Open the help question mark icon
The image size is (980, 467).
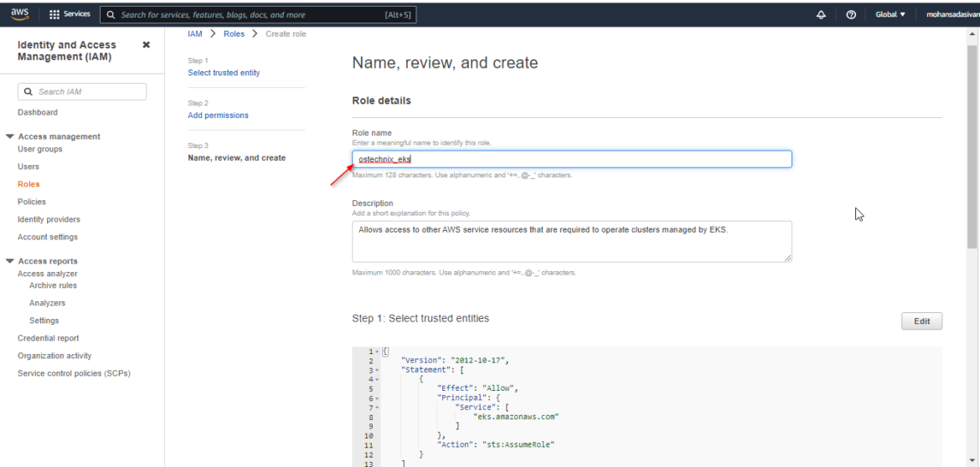click(x=851, y=14)
